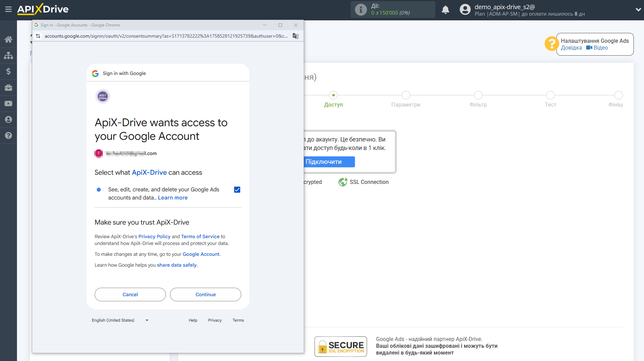The width and height of the screenshot is (644, 361).
Task: Click the actions info counter panel
Action: [x=392, y=9]
